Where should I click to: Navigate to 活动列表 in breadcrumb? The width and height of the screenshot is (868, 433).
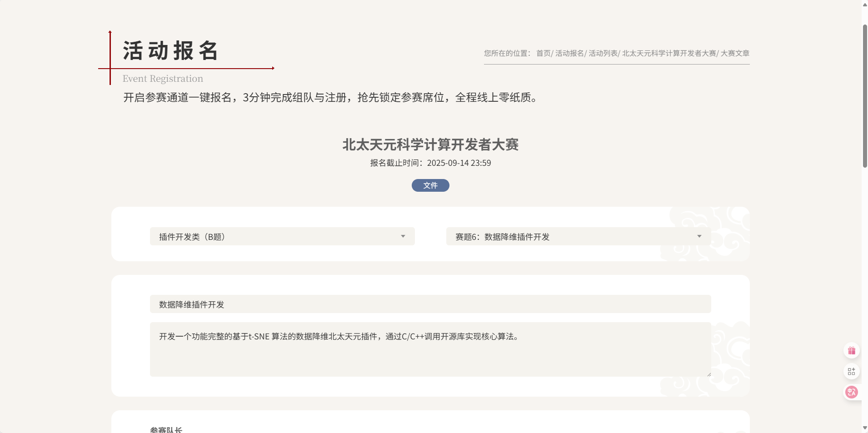[x=603, y=53]
